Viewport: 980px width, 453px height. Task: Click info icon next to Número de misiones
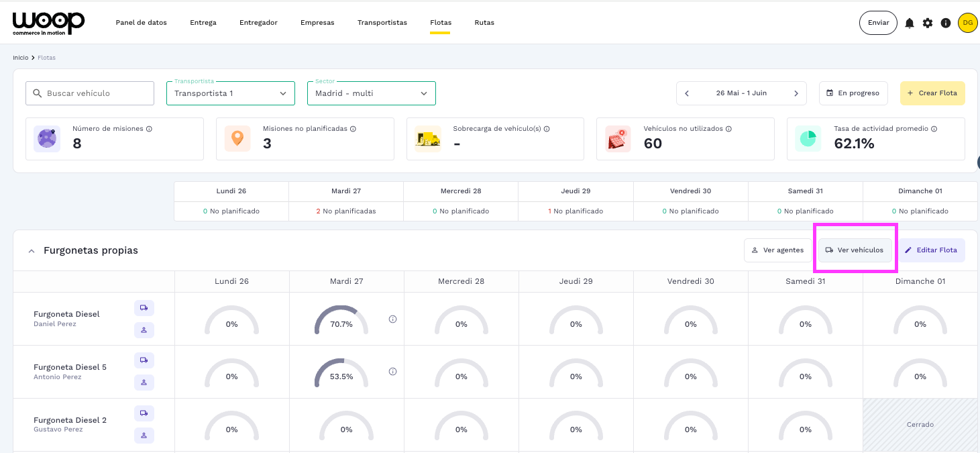[x=149, y=129]
